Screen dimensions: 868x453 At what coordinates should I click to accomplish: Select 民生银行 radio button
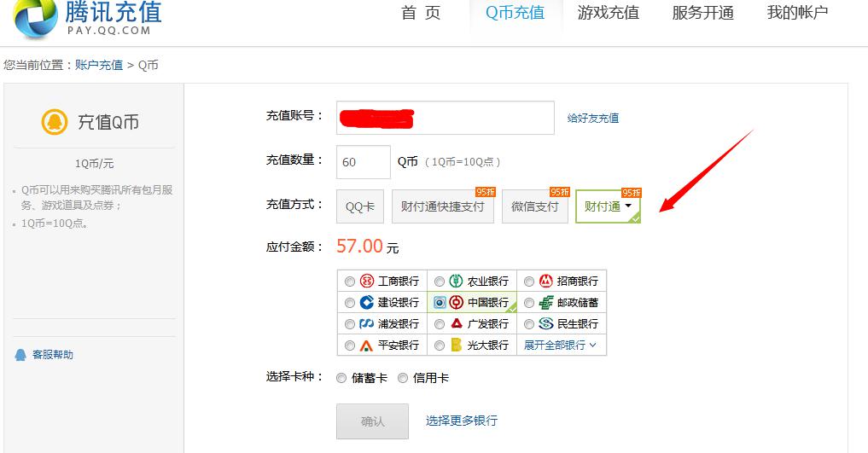pyautogui.click(x=528, y=324)
